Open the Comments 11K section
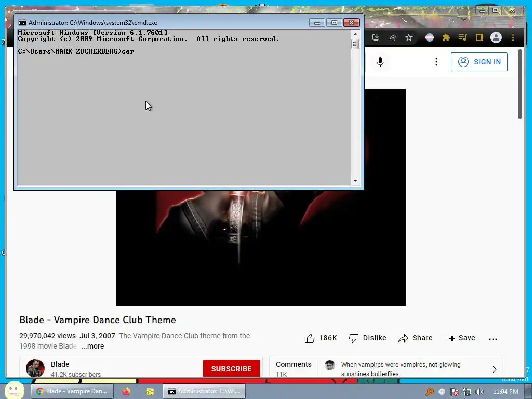The height and width of the screenshot is (399, 532). [294, 368]
